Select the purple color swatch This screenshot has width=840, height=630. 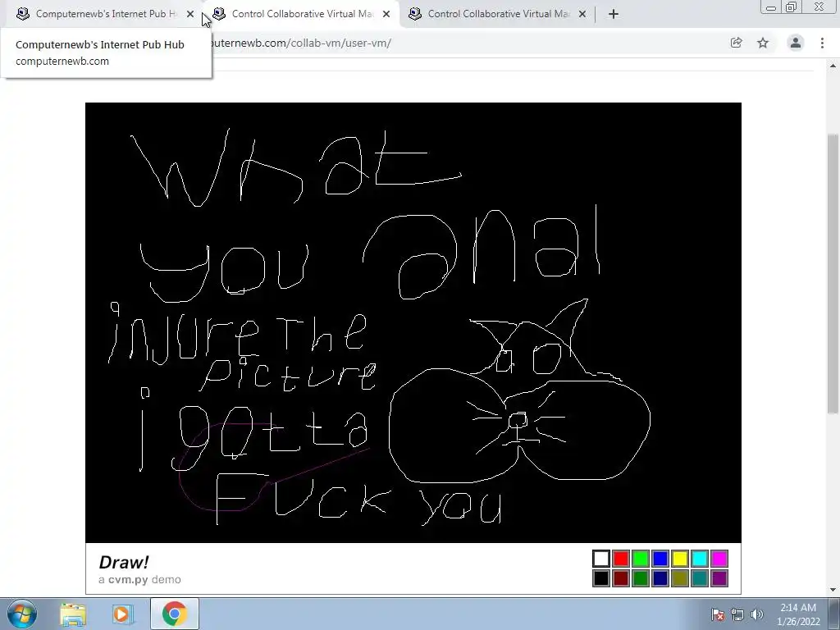pos(719,578)
